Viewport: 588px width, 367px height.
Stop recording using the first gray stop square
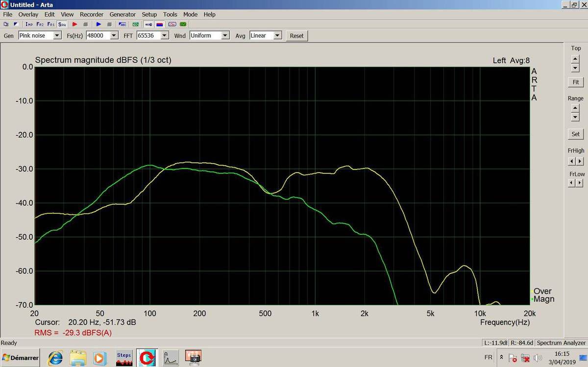point(85,24)
